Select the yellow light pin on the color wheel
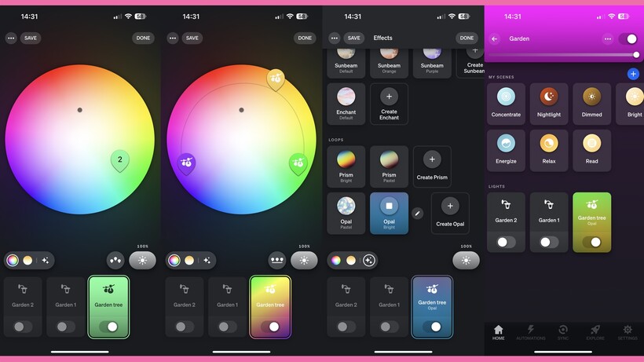This screenshot has height=362, width=644. pyautogui.click(x=276, y=79)
